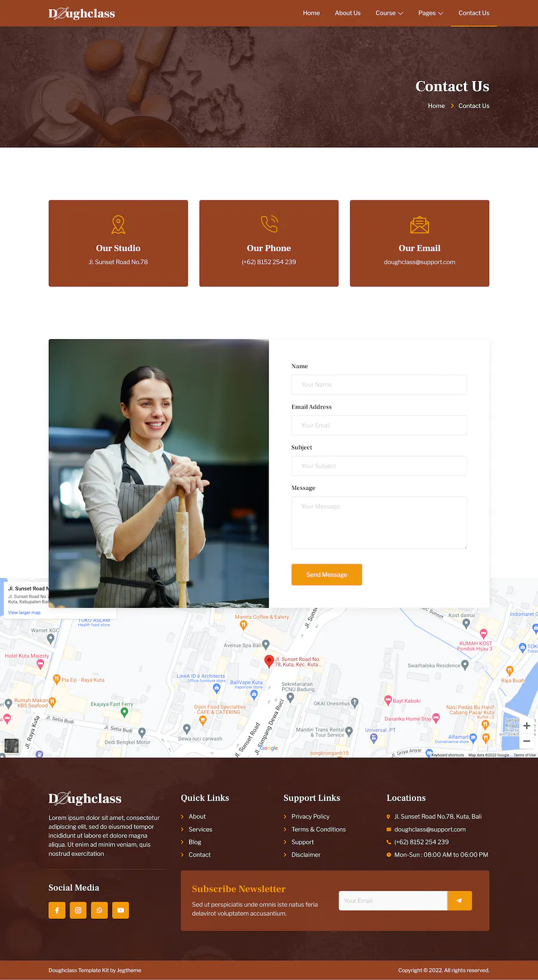Select Bayt Kaboki map marker
538x980 pixels.
(388, 700)
